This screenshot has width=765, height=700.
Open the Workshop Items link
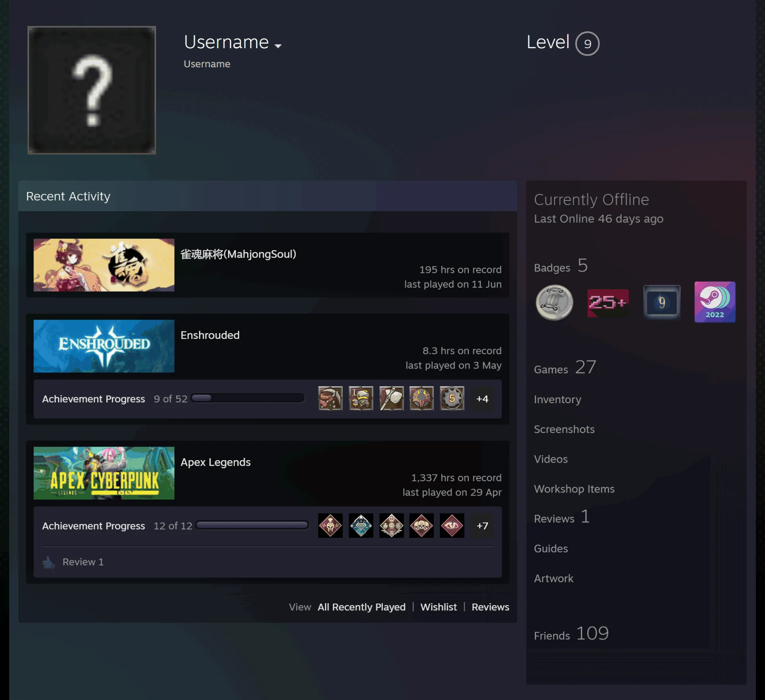(x=574, y=489)
